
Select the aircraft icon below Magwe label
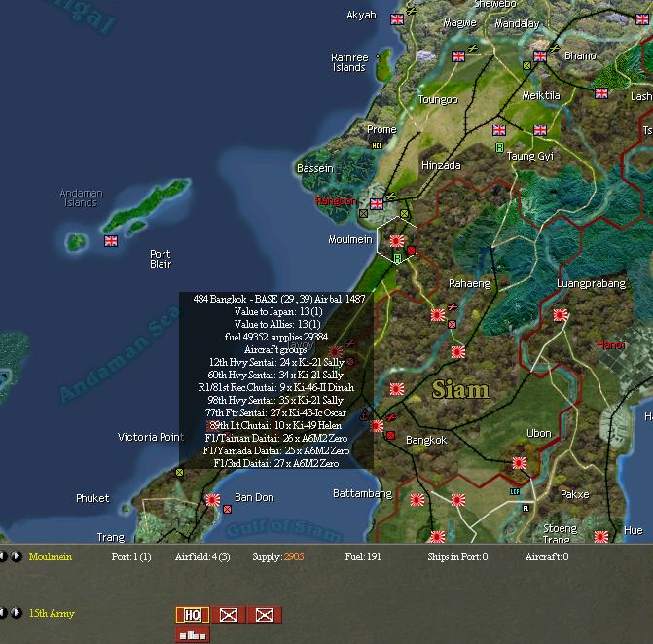pyautogui.click(x=472, y=49)
